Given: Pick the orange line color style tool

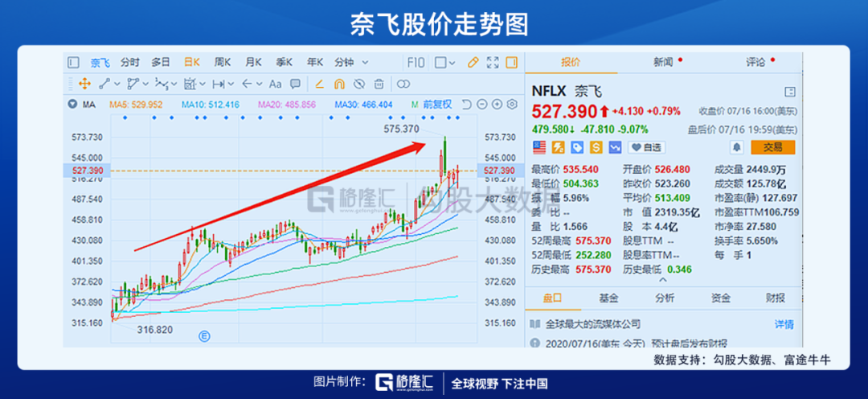Looking at the screenshot, I should 319,84.
